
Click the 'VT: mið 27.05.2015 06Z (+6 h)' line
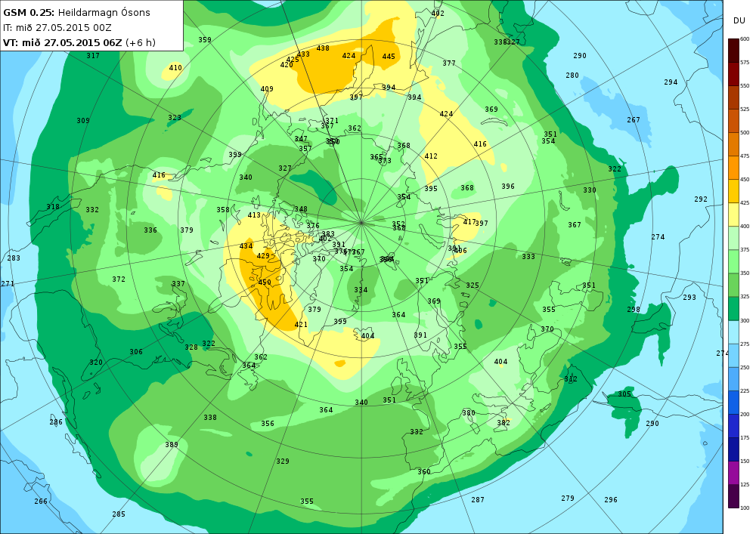(79, 42)
